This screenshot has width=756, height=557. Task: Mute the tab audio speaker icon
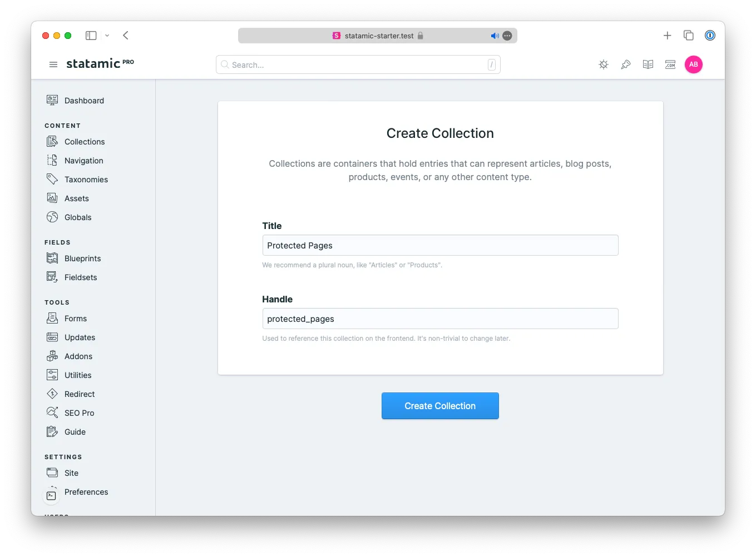(x=495, y=36)
